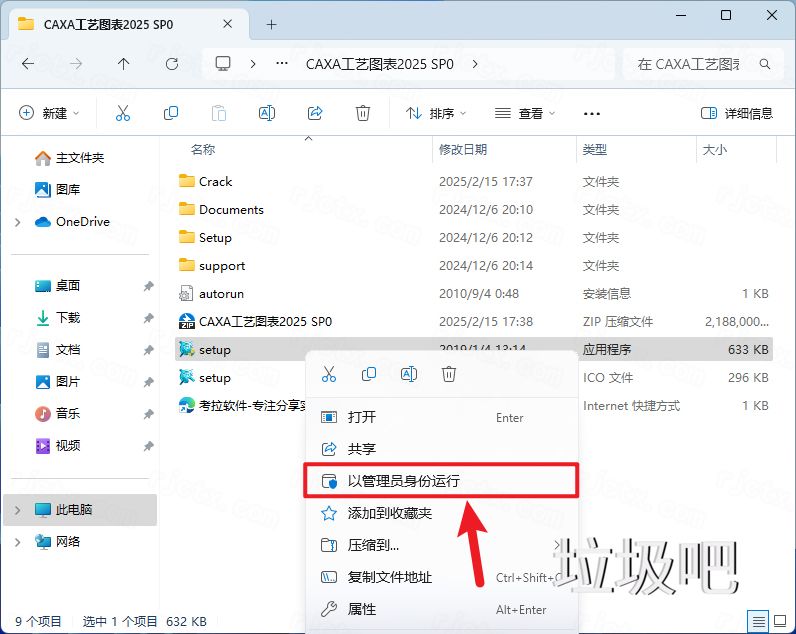Open the 查看 dropdown
The width and height of the screenshot is (796, 634).
[525, 113]
